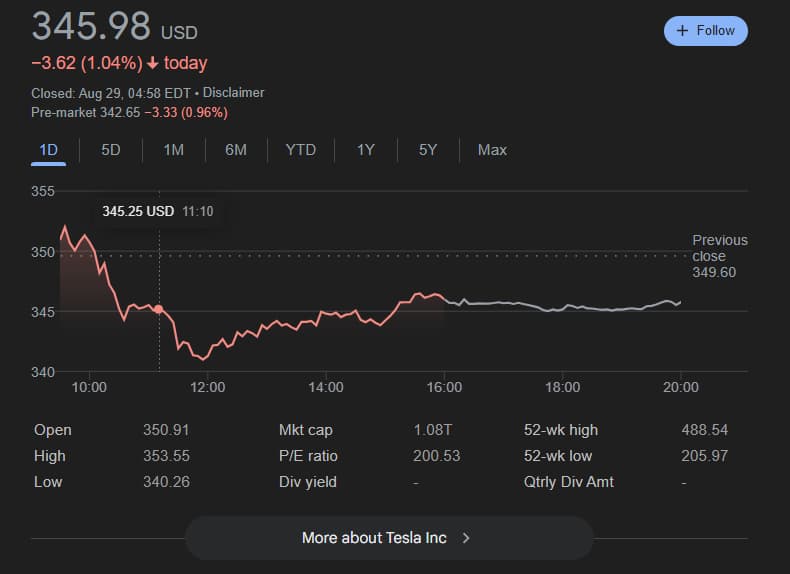The width and height of the screenshot is (790, 574).
Task: Click the P/E ratio value 200.53
Action: click(436, 456)
